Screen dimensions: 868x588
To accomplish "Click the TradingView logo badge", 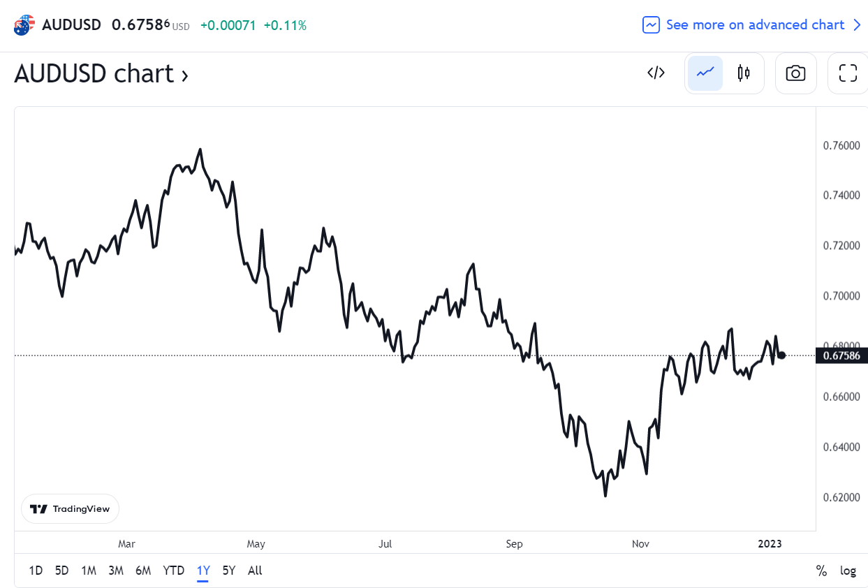I will [x=71, y=509].
